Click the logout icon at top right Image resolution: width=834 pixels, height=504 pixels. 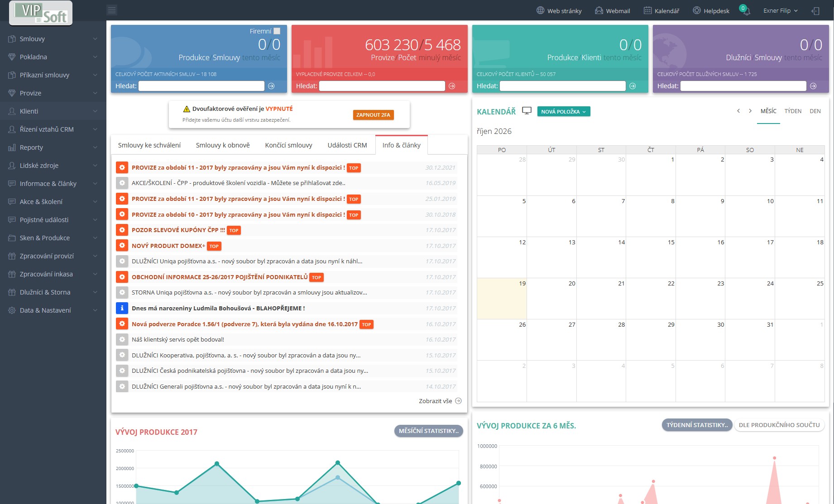(x=815, y=11)
